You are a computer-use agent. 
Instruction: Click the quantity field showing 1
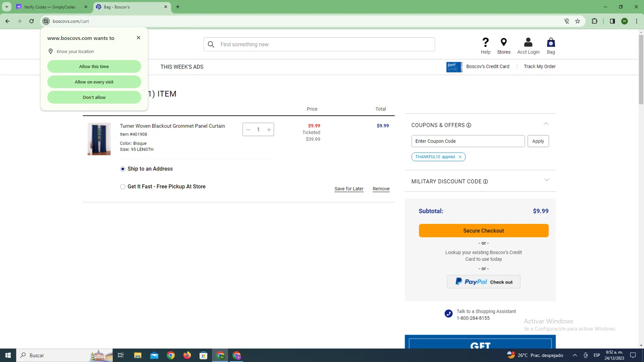tap(258, 130)
